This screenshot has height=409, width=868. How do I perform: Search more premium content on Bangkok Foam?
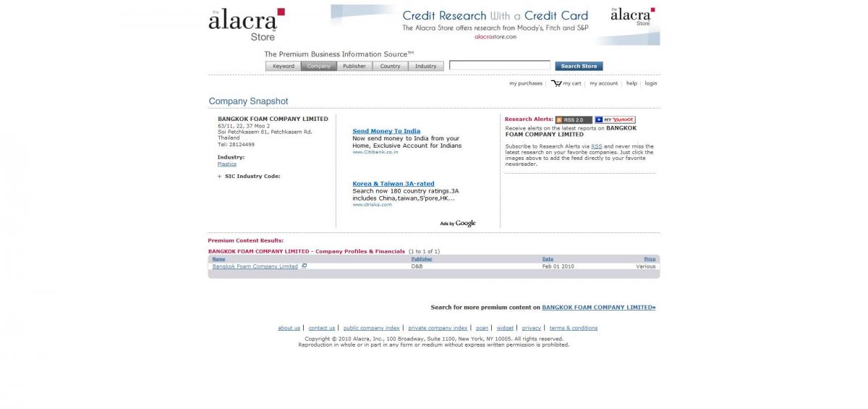pos(599,308)
